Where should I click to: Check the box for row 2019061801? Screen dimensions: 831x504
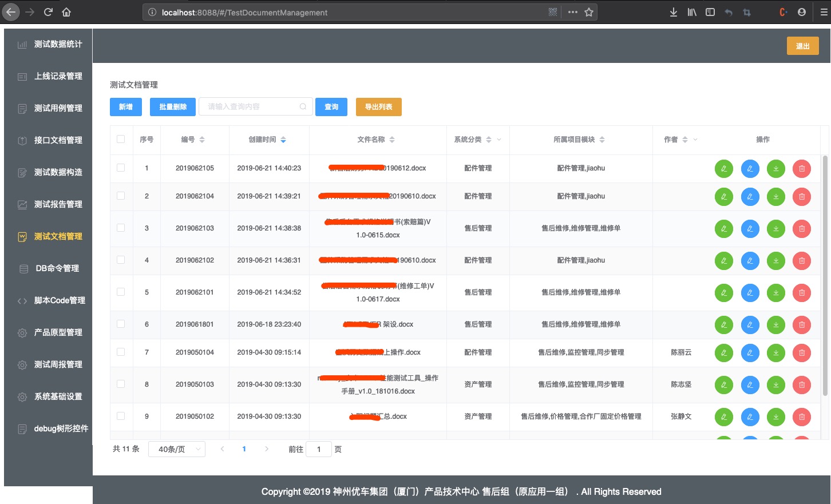[121, 324]
